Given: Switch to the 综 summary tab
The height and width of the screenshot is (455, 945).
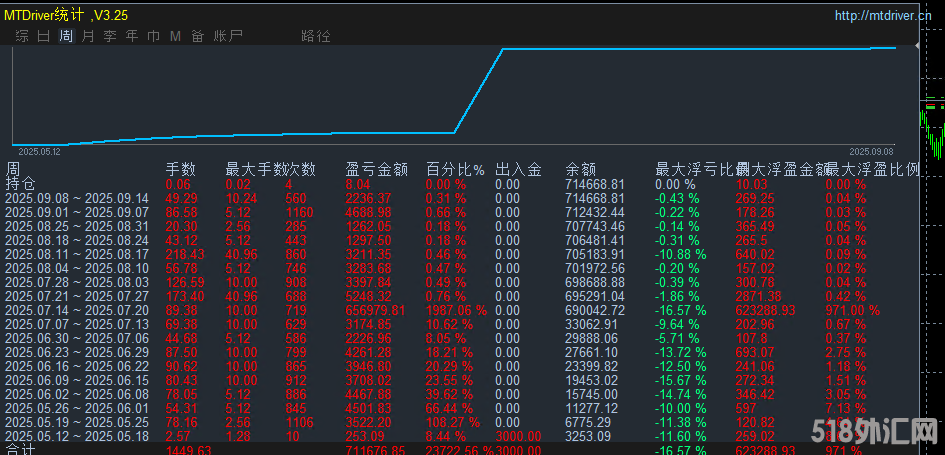Looking at the screenshot, I should (22, 36).
